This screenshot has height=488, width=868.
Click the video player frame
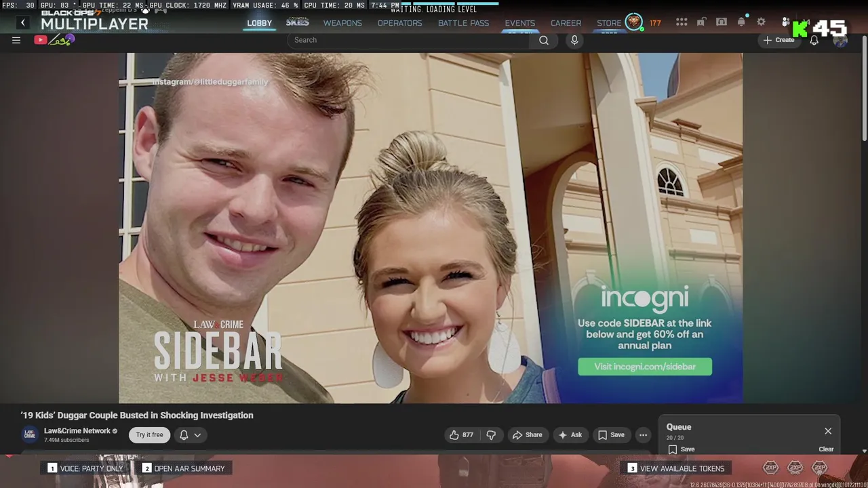[431, 228]
